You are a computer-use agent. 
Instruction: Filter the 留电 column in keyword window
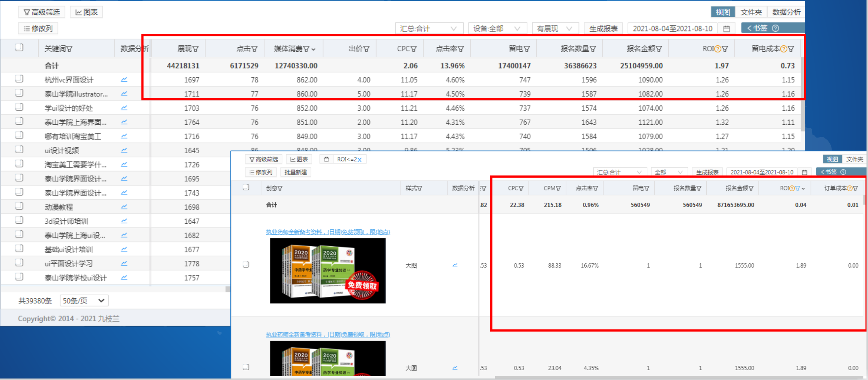click(527, 49)
